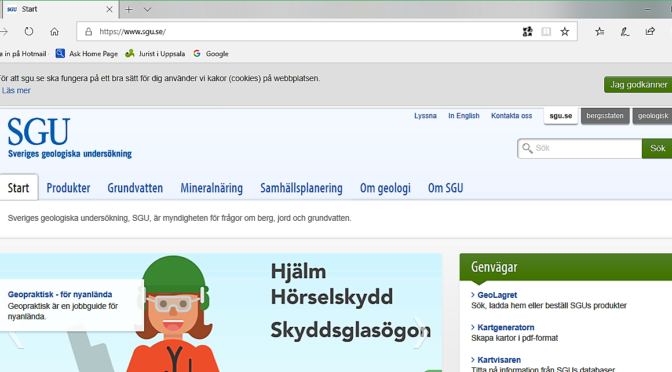
Task: Open the Kartvisaren shortcut
Action: click(499, 360)
